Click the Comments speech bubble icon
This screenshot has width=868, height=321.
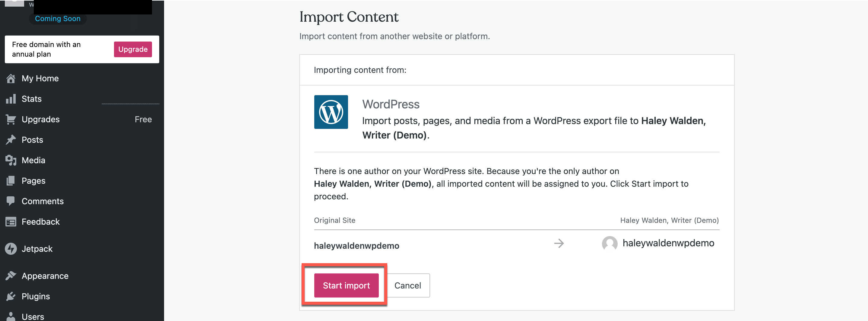point(11,201)
